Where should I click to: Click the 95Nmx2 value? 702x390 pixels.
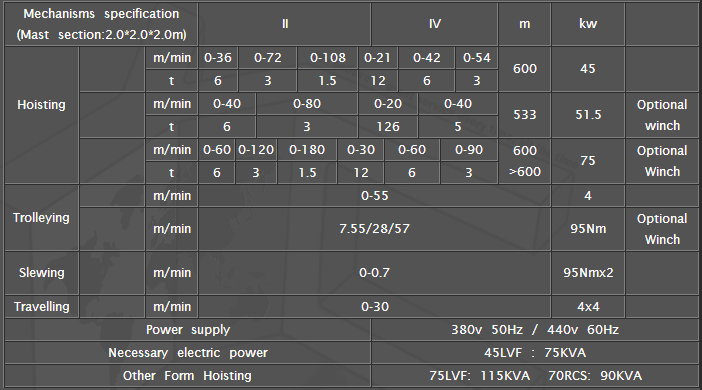[x=588, y=273]
